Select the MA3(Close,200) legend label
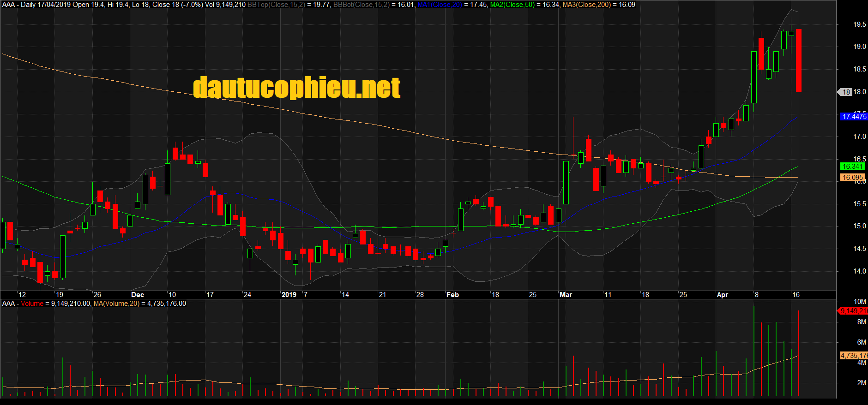 [587, 5]
